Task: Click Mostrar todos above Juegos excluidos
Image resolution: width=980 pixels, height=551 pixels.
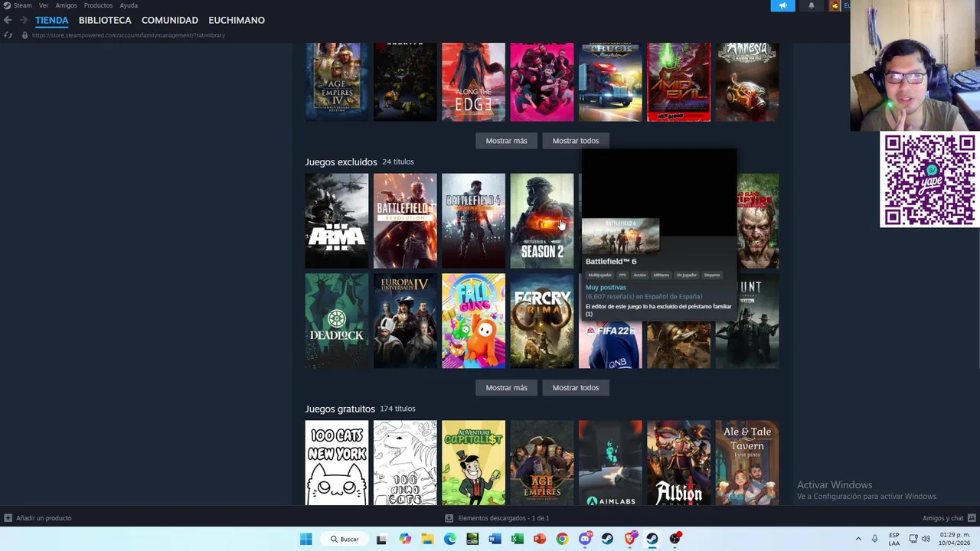Action: click(576, 141)
